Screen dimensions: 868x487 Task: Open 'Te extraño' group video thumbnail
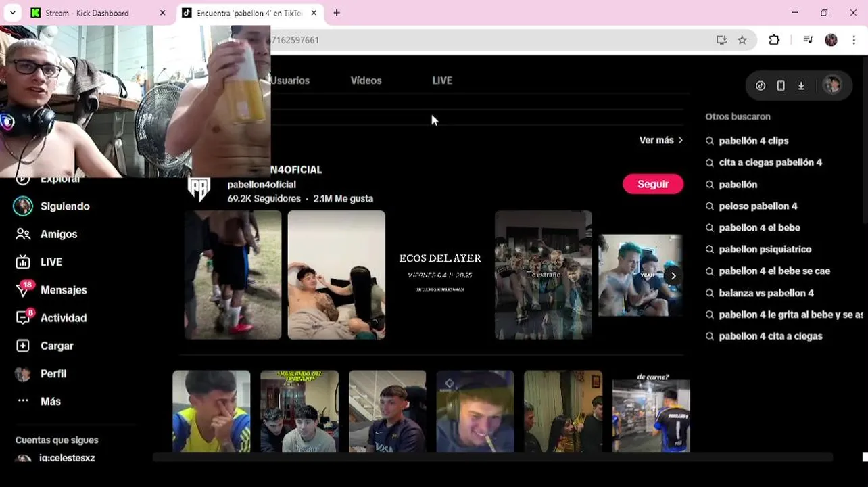(x=544, y=275)
